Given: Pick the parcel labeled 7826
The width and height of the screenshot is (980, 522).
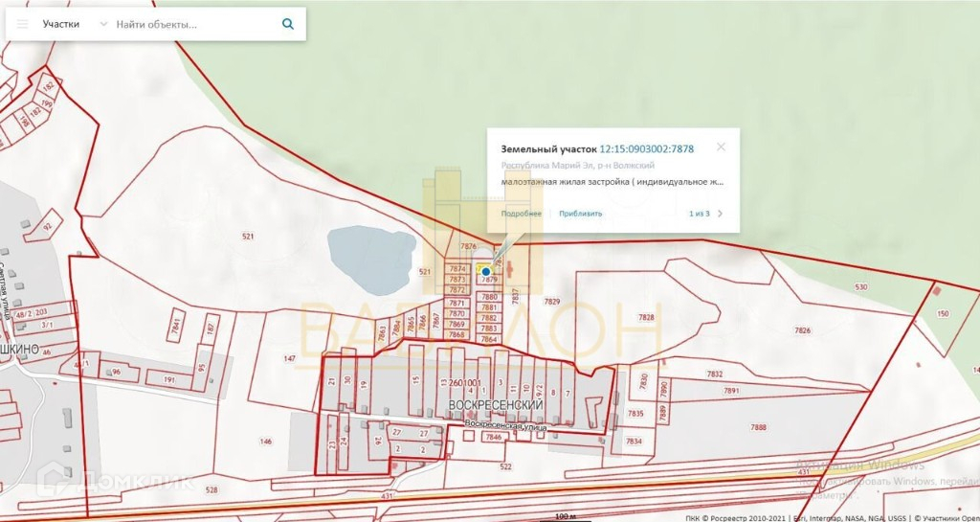Looking at the screenshot, I should (801, 330).
